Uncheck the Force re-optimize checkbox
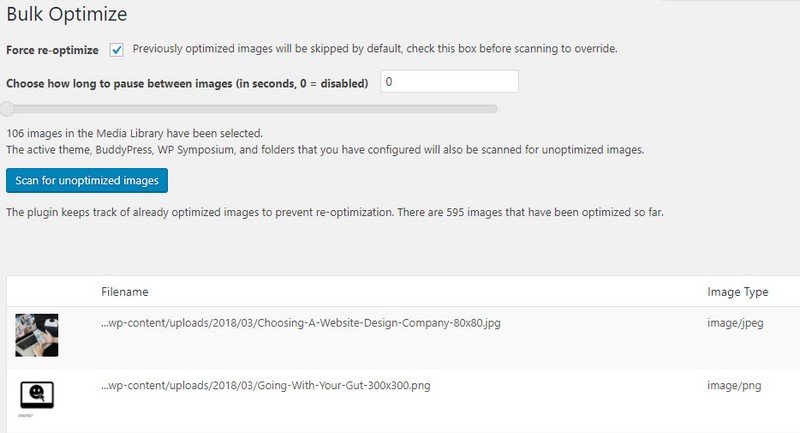This screenshot has height=433, width=800. pos(116,50)
